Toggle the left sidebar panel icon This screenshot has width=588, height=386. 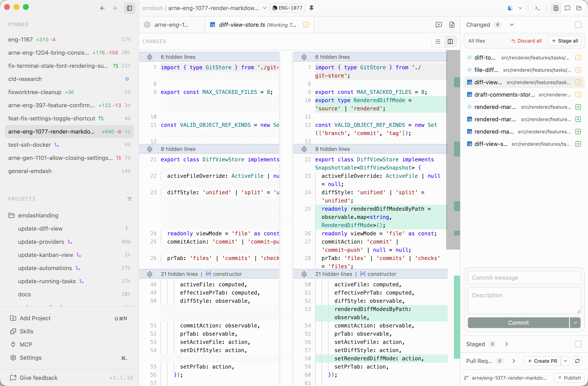(x=130, y=8)
